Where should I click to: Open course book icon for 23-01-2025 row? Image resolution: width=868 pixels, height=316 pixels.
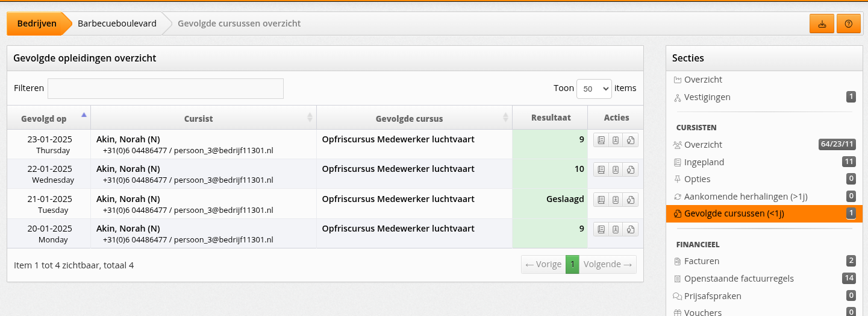coord(601,141)
